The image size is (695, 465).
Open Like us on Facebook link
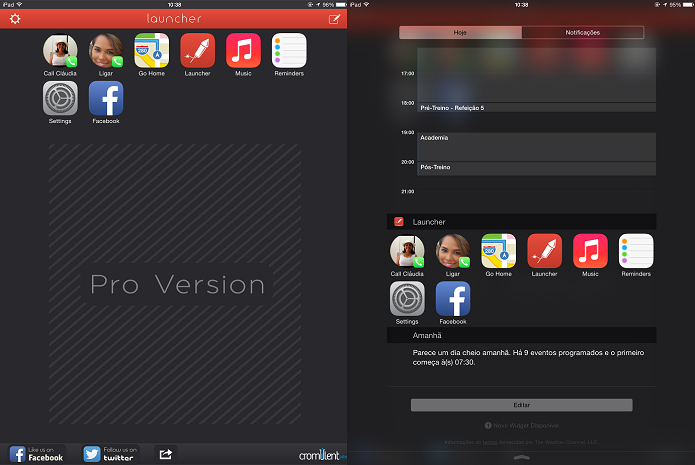(x=36, y=454)
